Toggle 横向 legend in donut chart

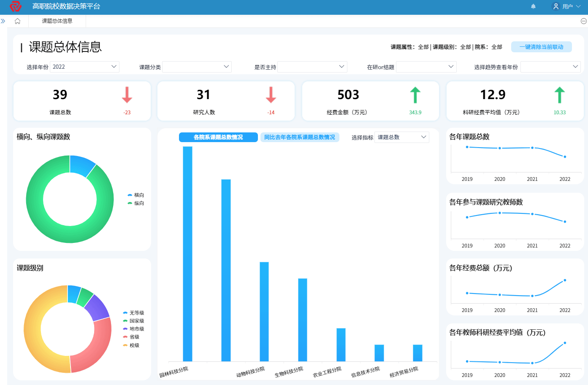point(136,195)
